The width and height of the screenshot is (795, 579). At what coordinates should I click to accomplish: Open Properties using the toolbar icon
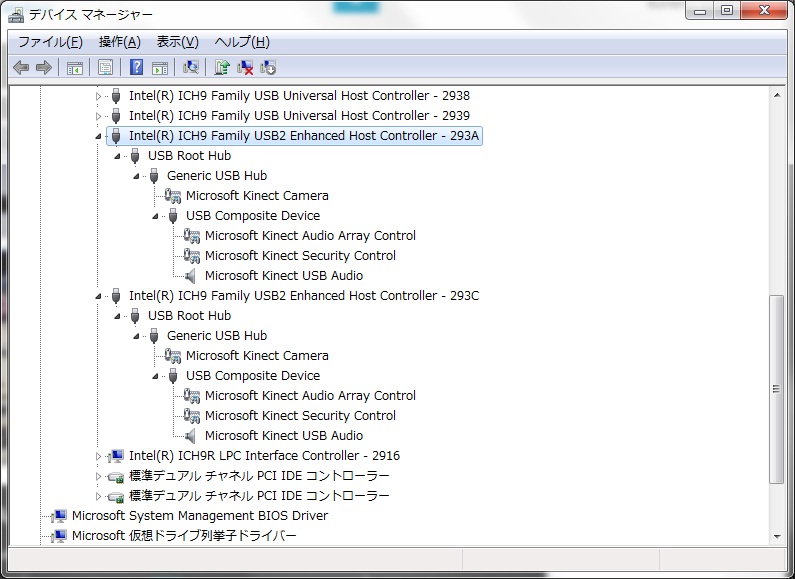click(x=104, y=67)
